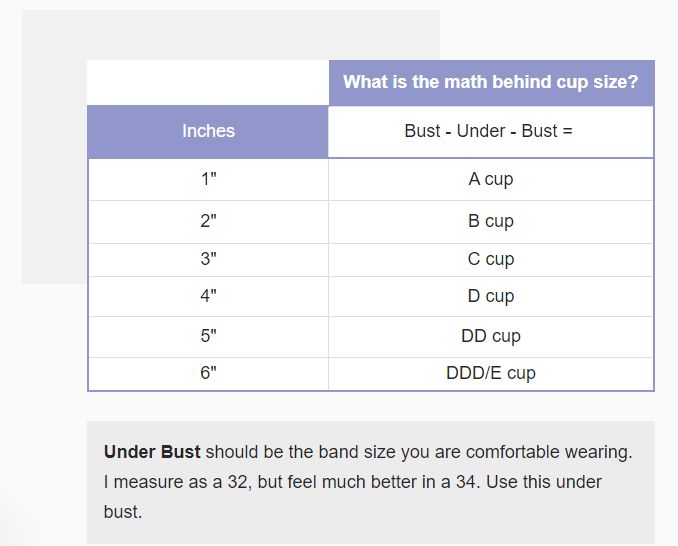Click the 4" inches cell
The width and height of the screenshot is (678, 546).
(208, 297)
